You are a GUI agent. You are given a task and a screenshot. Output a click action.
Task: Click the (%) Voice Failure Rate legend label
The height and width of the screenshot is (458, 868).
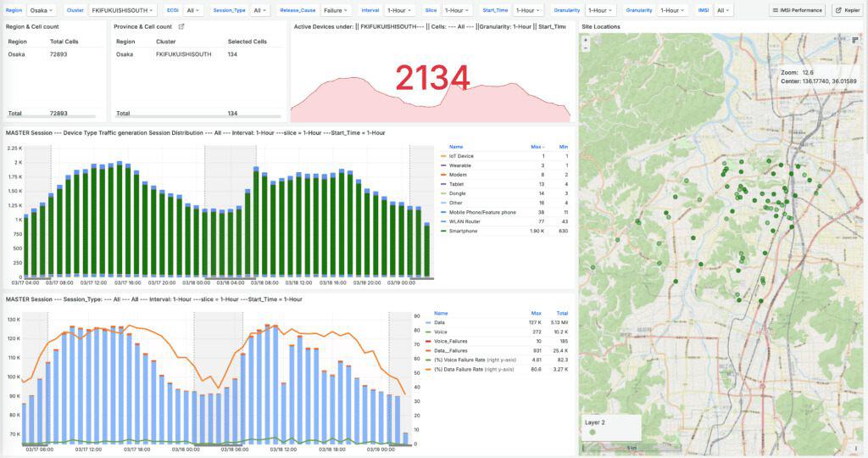click(475, 360)
